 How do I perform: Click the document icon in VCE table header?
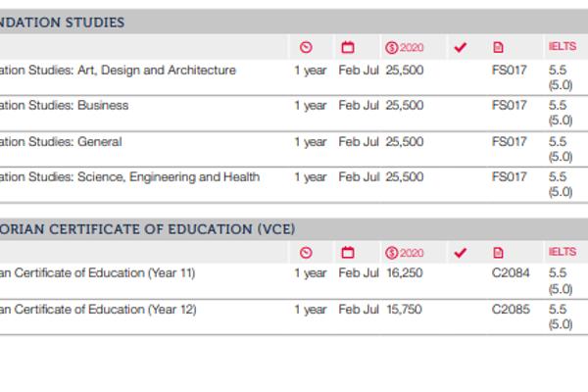point(498,253)
